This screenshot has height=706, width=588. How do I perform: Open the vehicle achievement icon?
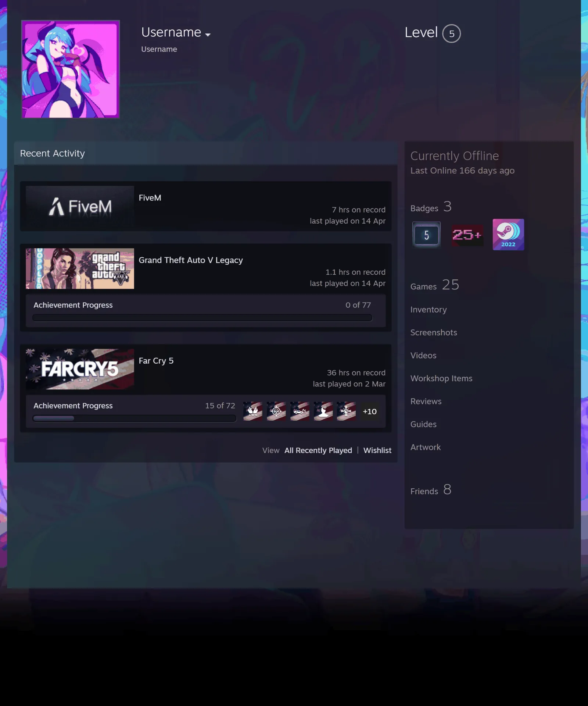(x=300, y=411)
